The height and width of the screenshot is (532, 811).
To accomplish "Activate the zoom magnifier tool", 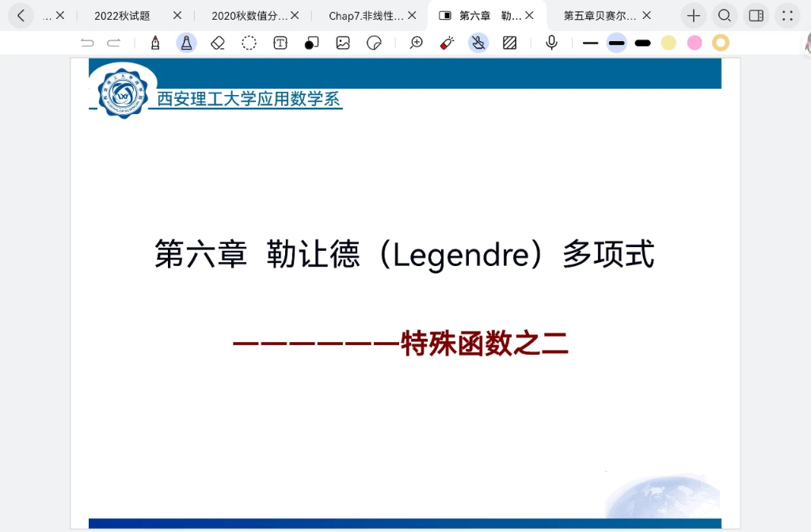I will [417, 43].
